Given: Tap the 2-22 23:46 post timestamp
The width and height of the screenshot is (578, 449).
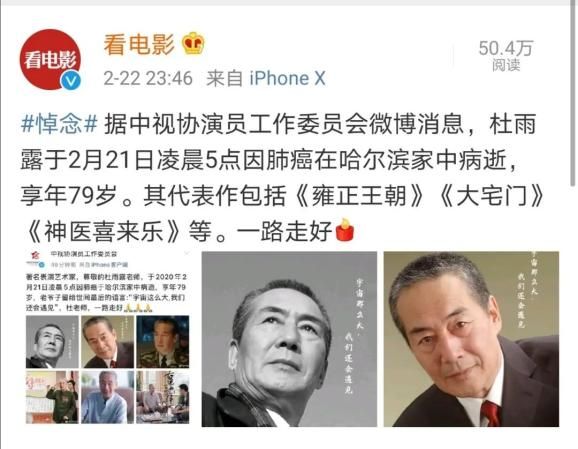Looking at the screenshot, I should 148,78.
